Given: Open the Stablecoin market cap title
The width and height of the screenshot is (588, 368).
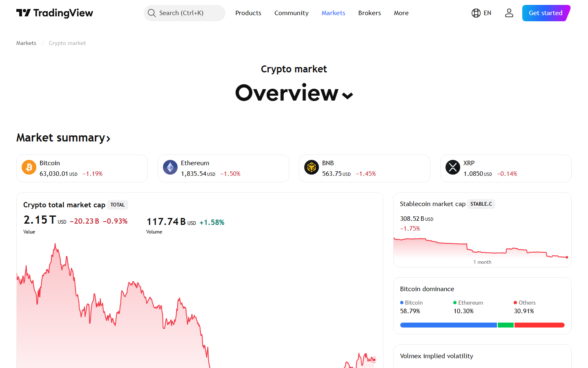Looking at the screenshot, I should click(x=433, y=204).
